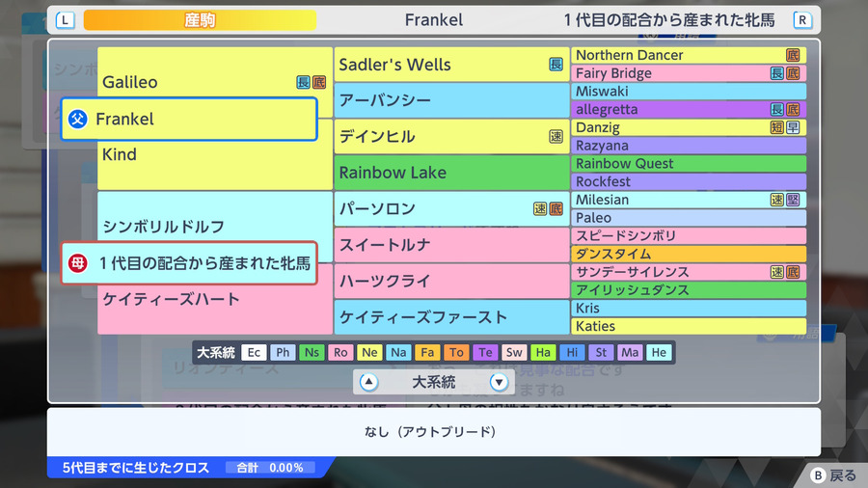Click the Fa lineage swatch
Image resolution: width=868 pixels, height=488 pixels.
click(x=427, y=352)
